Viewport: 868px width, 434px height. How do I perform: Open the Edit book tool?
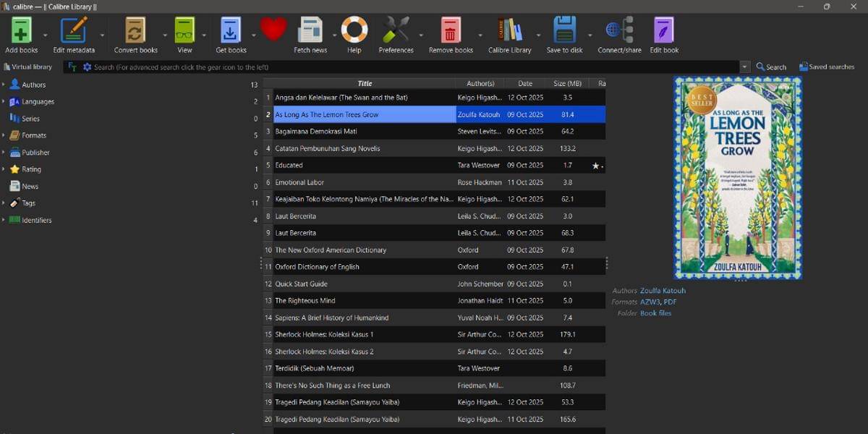click(663, 30)
